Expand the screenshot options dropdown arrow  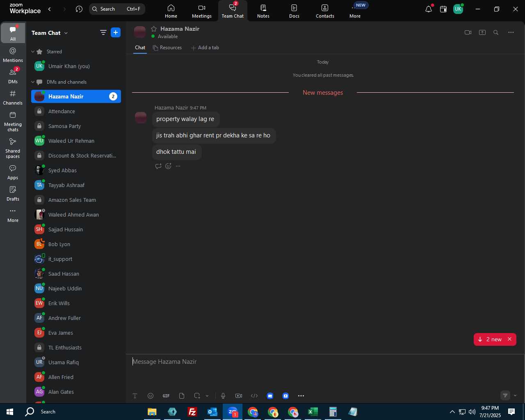click(x=207, y=396)
